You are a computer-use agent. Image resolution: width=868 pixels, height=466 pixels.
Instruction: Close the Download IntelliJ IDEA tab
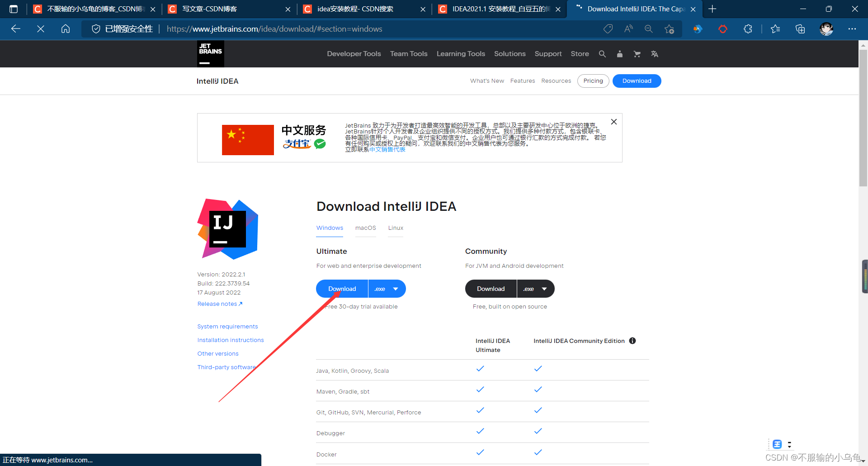coord(693,9)
